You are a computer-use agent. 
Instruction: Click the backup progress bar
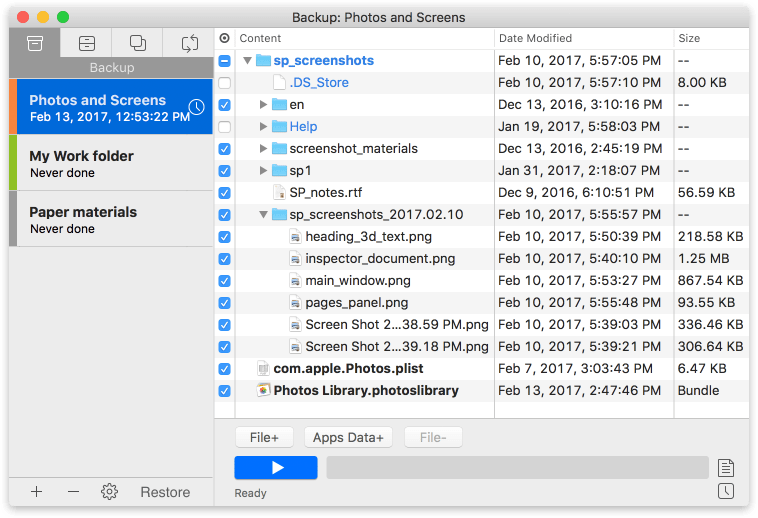[x=517, y=468]
